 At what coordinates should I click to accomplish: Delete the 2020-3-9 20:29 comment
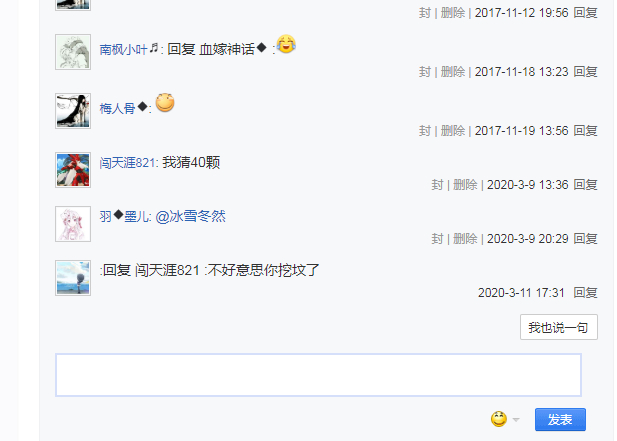coord(465,238)
